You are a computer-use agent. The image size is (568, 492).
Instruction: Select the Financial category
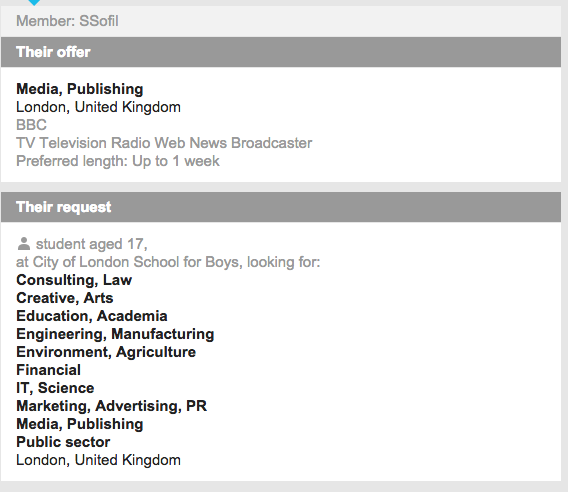pos(49,370)
